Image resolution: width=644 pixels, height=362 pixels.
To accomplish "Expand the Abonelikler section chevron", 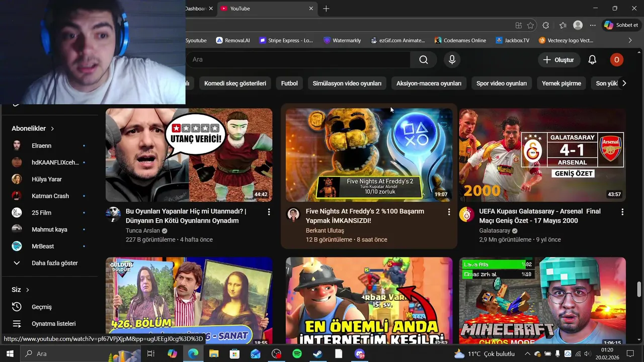I will 52,129.
